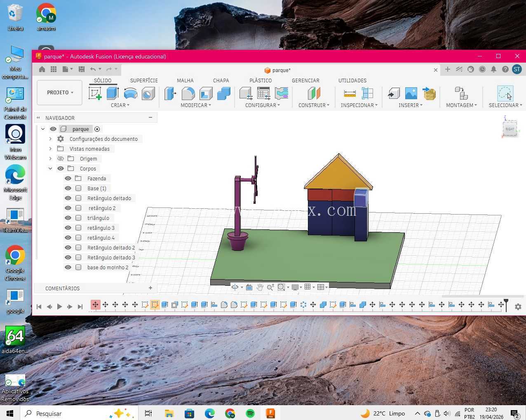The width and height of the screenshot is (526, 420).
Task: Click the Select tool icon
Action: point(505,93)
